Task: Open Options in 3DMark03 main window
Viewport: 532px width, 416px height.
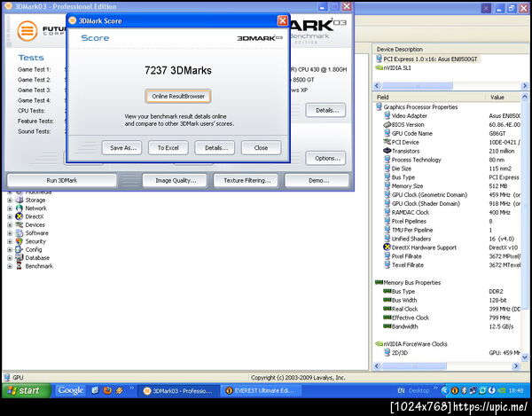Action: pyautogui.click(x=325, y=159)
